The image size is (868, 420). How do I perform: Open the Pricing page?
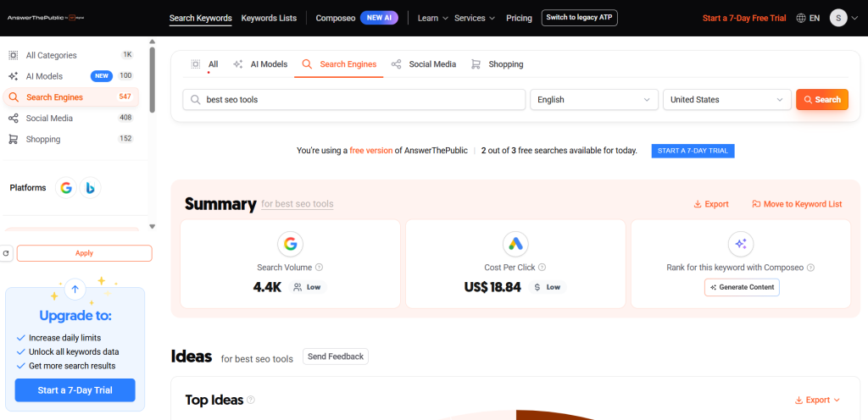(519, 18)
